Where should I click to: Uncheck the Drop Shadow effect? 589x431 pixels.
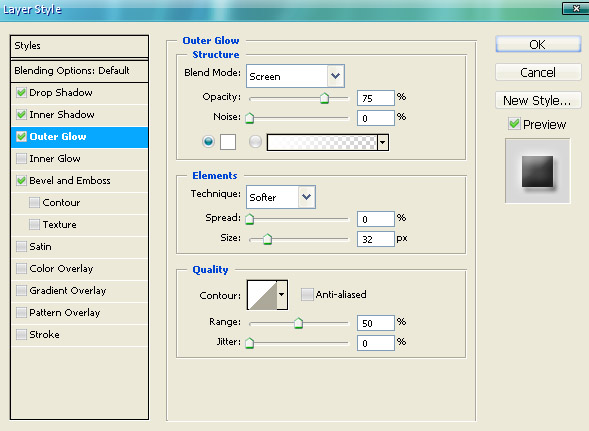point(21,92)
